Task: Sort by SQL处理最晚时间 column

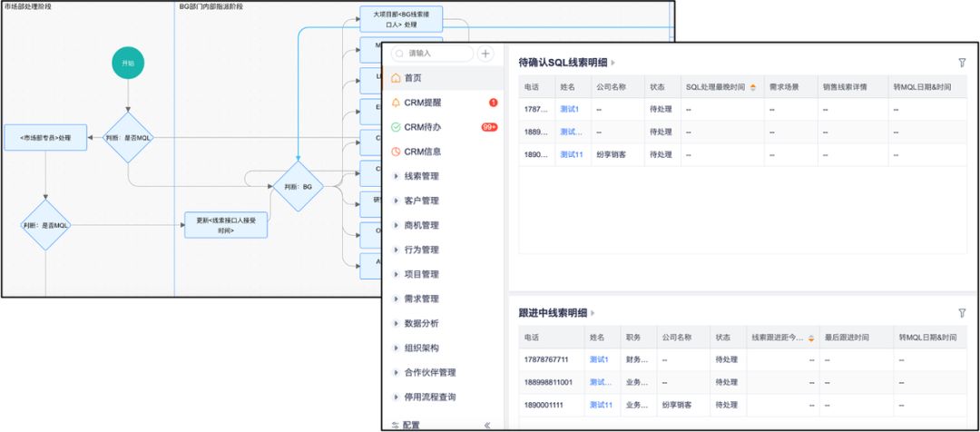Action: point(752,87)
